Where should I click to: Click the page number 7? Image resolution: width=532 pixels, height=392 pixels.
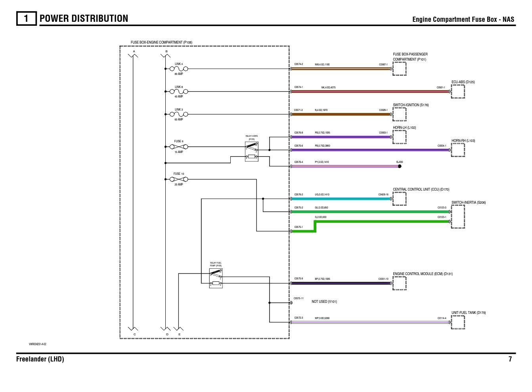click(x=510, y=359)
